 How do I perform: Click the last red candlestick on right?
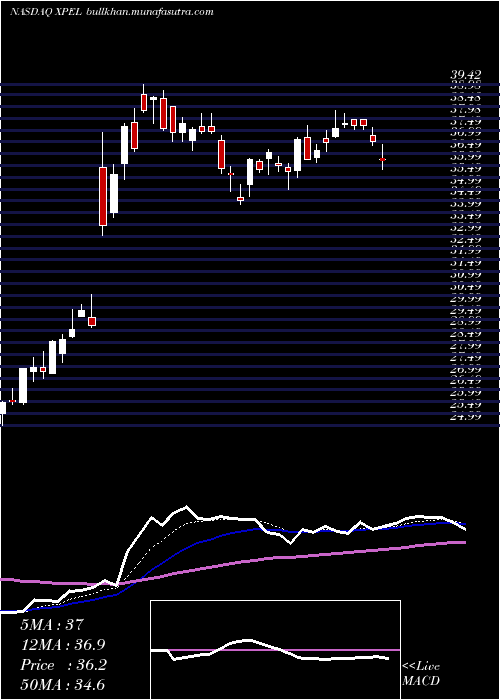[x=382, y=159]
